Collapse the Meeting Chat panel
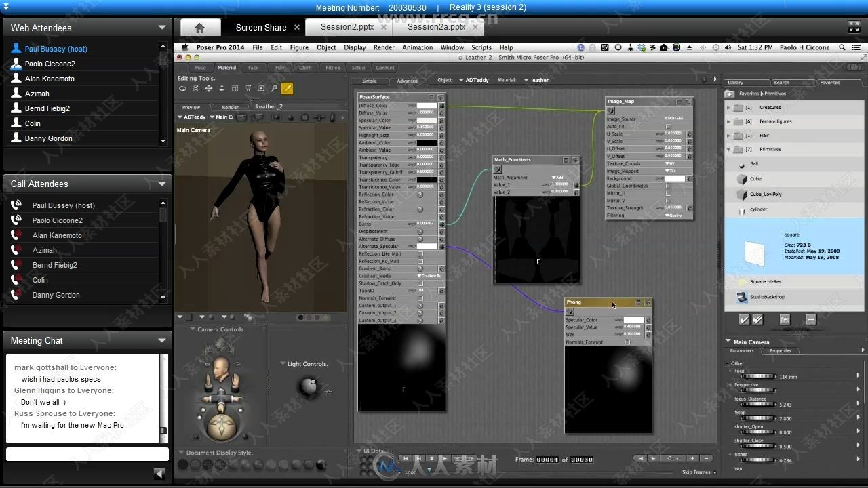This screenshot has height=488, width=868. (x=161, y=340)
